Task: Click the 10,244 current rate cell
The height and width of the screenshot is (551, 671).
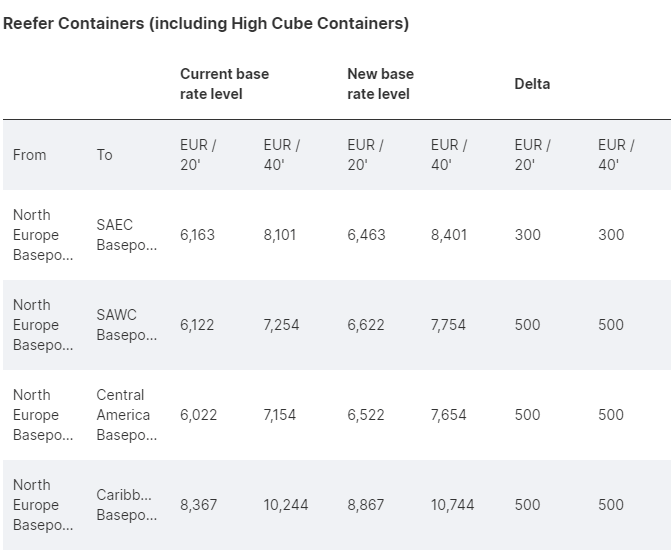Action: [x=286, y=505]
